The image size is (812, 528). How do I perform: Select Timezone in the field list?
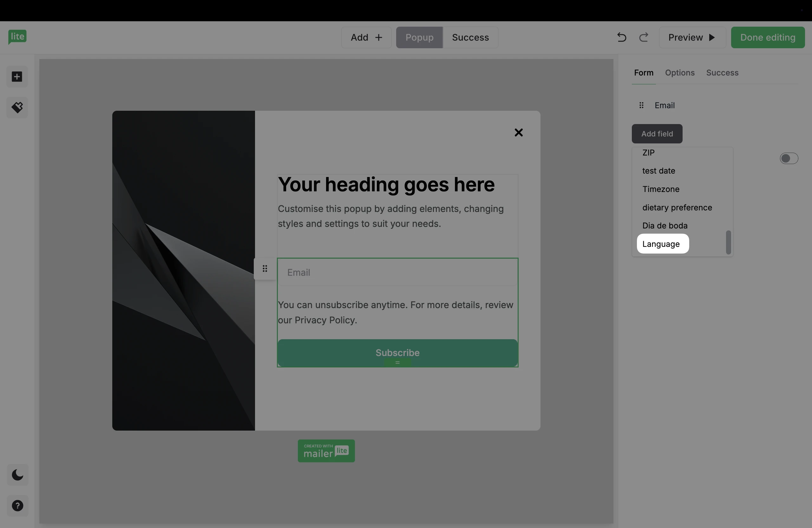660,189
